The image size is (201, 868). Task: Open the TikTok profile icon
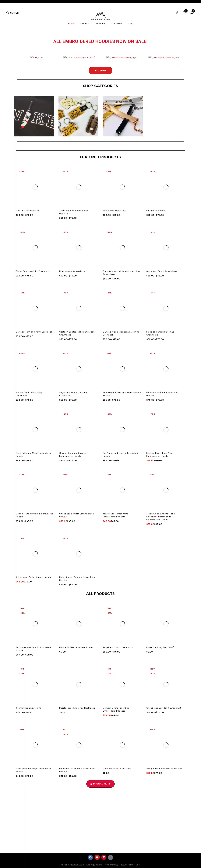click(x=110, y=857)
